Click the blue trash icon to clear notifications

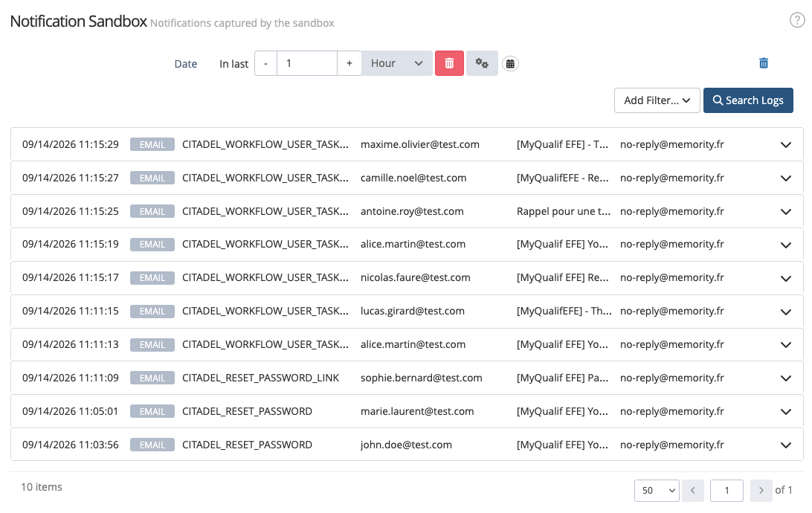click(x=764, y=63)
